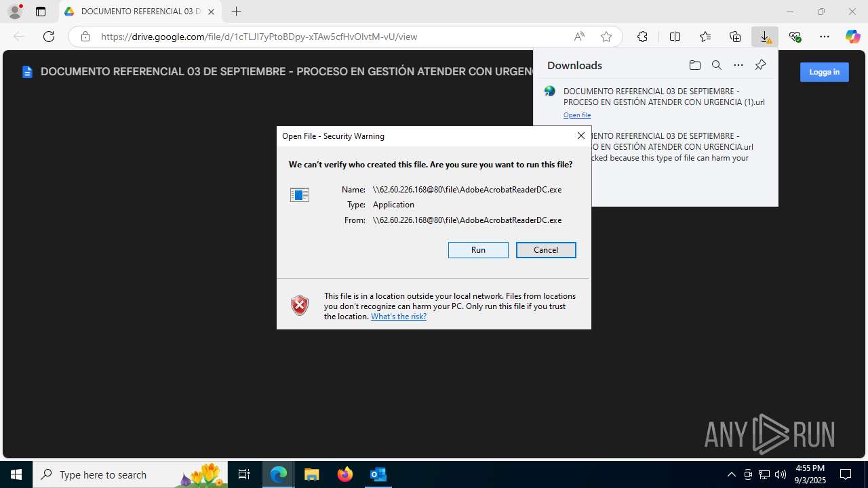Select the DOCUMENTO REFERENCIAL 03 tab
Viewport: 868px width, 488px height.
140,12
